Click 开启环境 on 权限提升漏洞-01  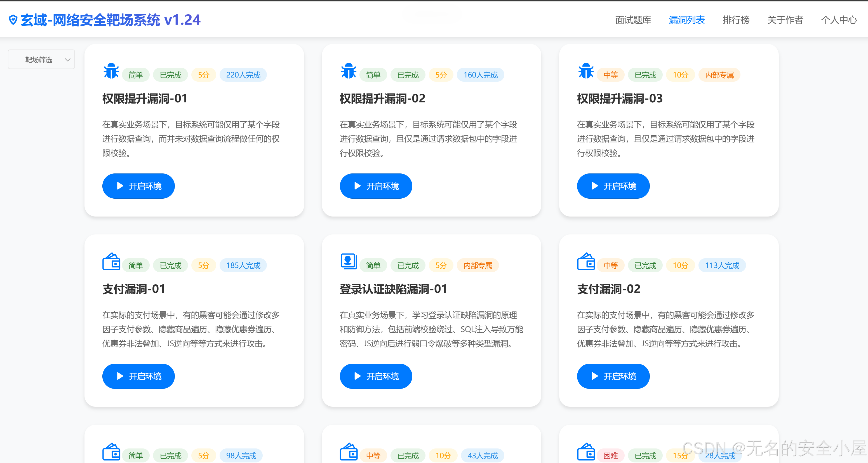click(x=138, y=186)
